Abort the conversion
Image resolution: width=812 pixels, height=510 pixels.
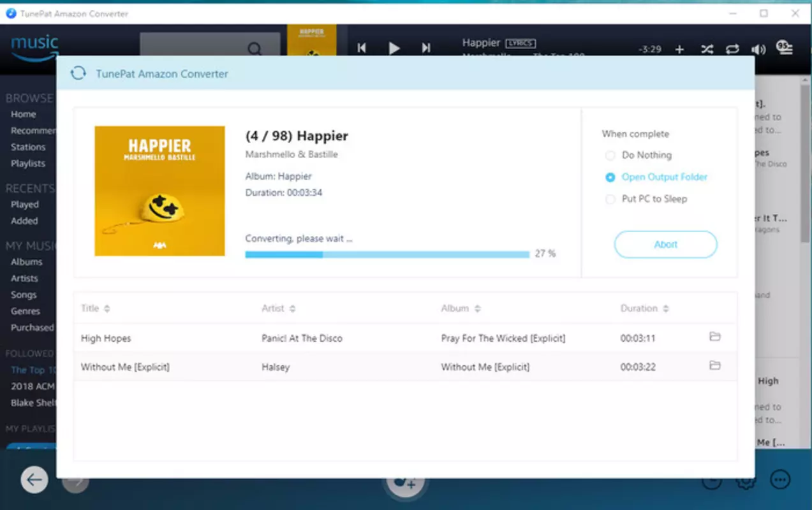[x=665, y=244]
